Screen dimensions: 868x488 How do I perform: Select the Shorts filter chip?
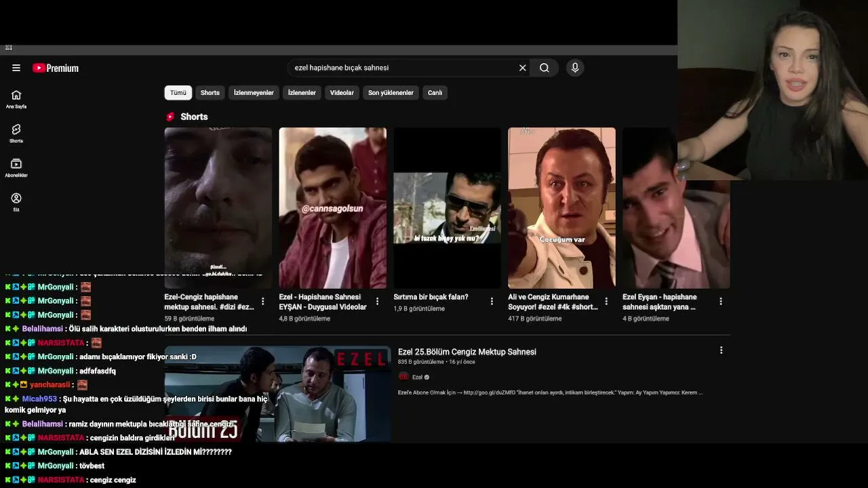click(210, 93)
